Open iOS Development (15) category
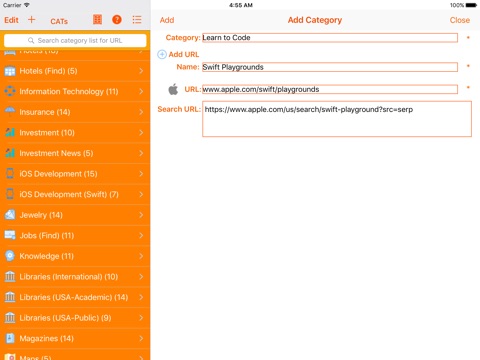The image size is (480, 360). tap(75, 174)
